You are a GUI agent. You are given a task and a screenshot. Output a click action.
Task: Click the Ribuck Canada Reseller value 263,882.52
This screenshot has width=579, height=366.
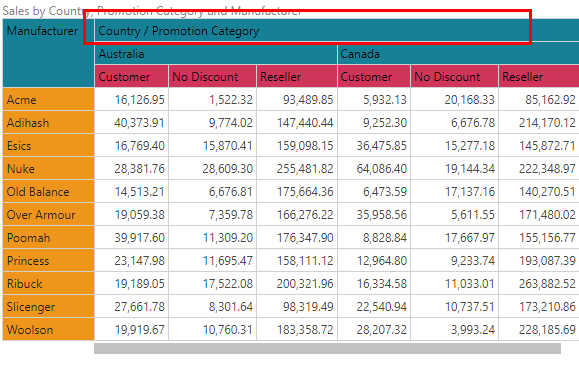click(x=547, y=284)
